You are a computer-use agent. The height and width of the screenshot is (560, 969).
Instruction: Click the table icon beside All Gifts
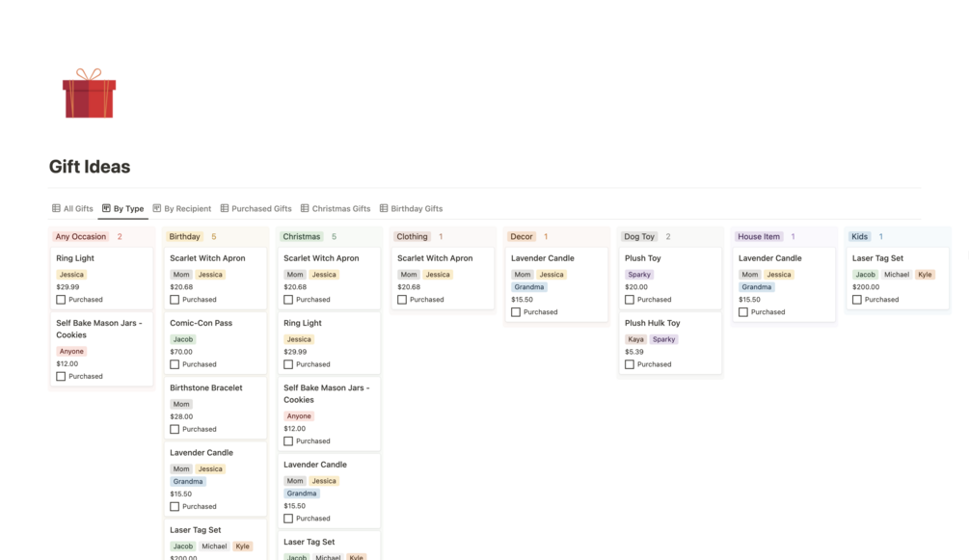56,208
